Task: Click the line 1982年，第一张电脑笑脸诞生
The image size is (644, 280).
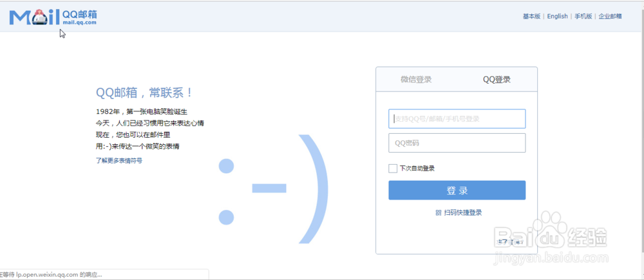Action: coord(142,111)
